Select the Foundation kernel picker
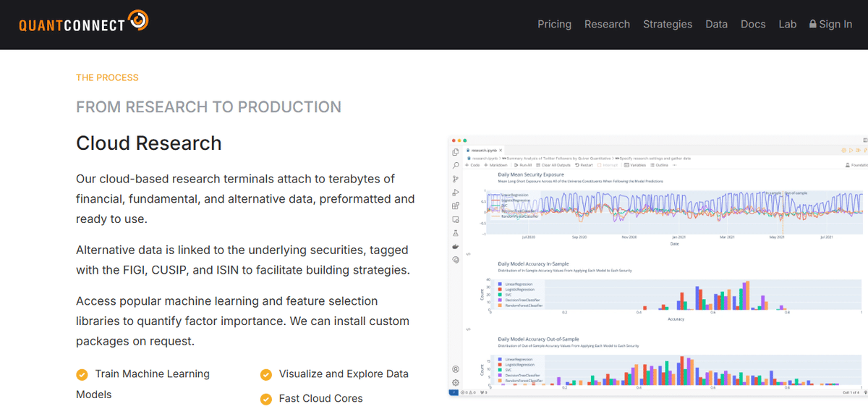Image resolution: width=868 pixels, height=409 pixels. 856,165
